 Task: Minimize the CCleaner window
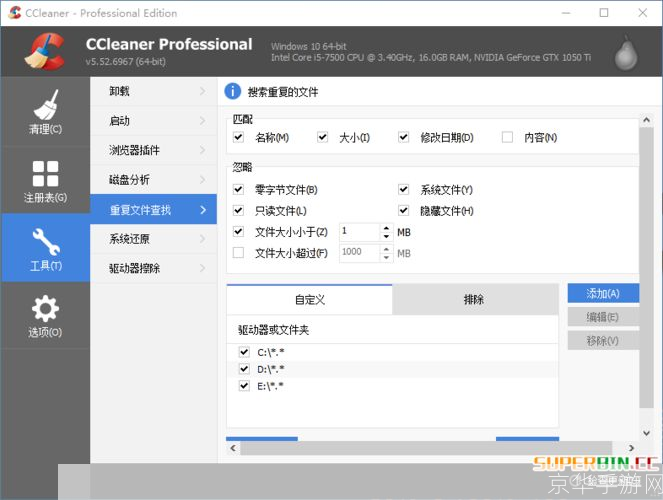566,13
